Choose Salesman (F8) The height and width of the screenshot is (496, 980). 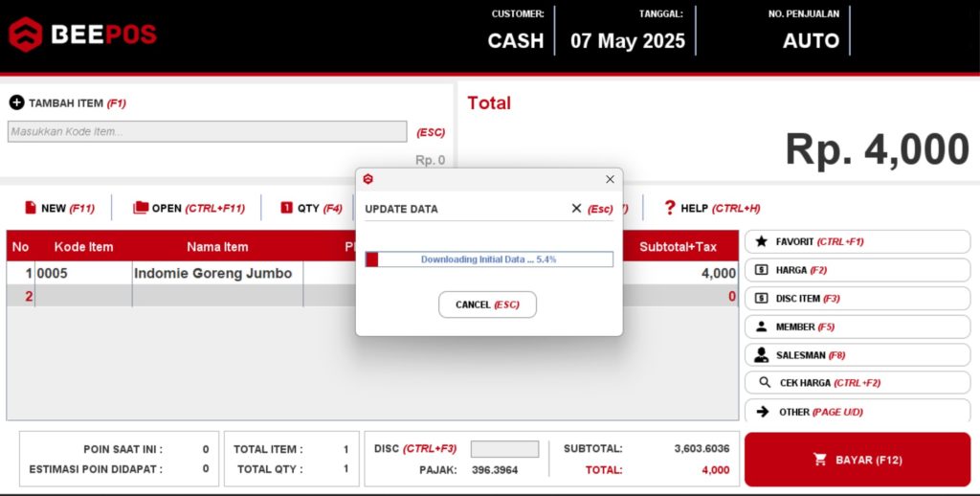tap(857, 354)
